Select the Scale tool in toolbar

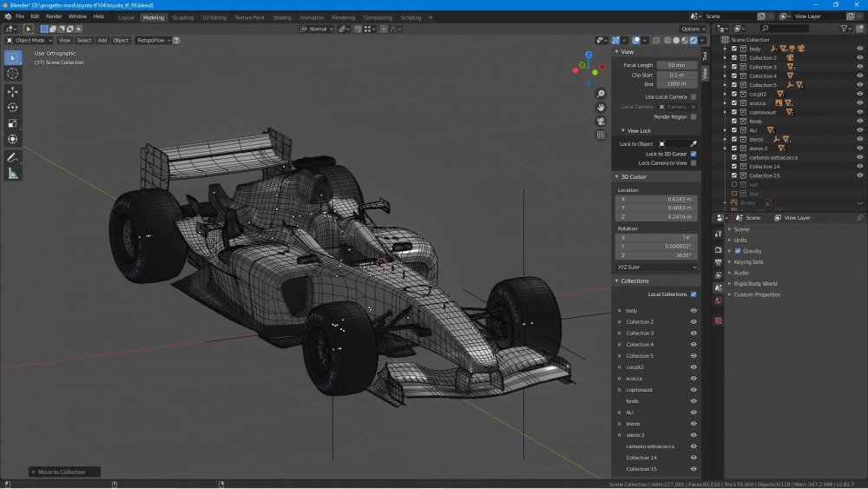point(13,123)
